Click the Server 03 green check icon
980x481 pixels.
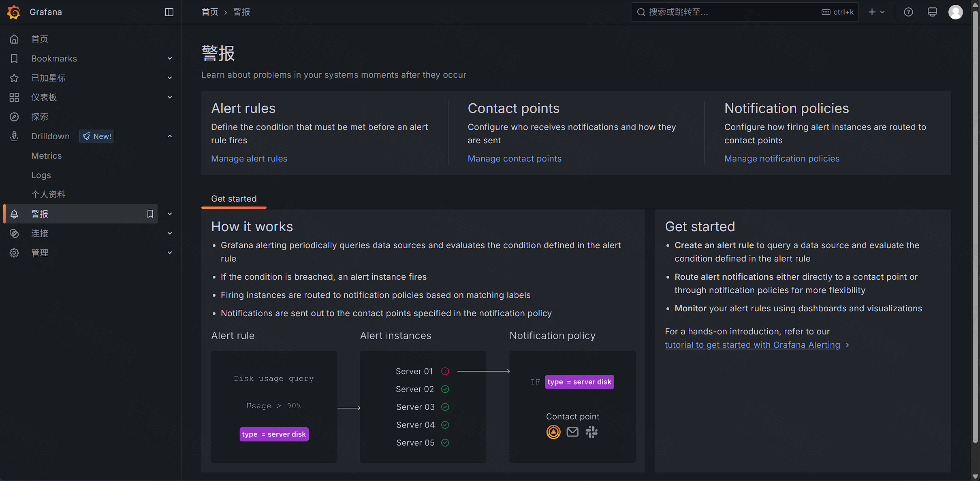pos(445,407)
